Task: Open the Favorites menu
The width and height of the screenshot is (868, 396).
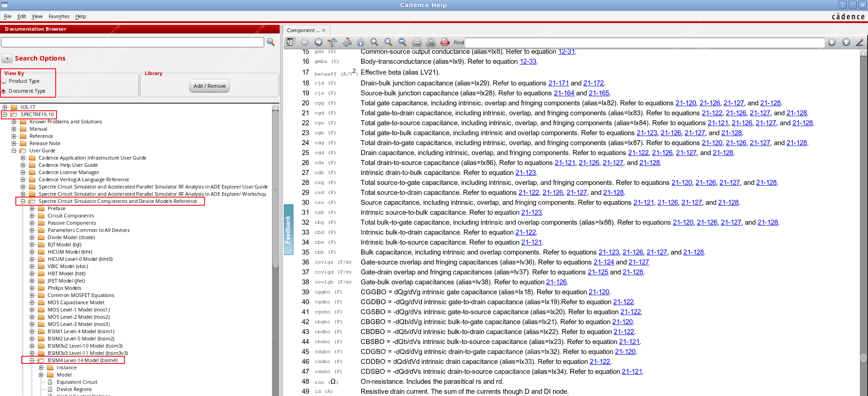Action: pos(59,16)
